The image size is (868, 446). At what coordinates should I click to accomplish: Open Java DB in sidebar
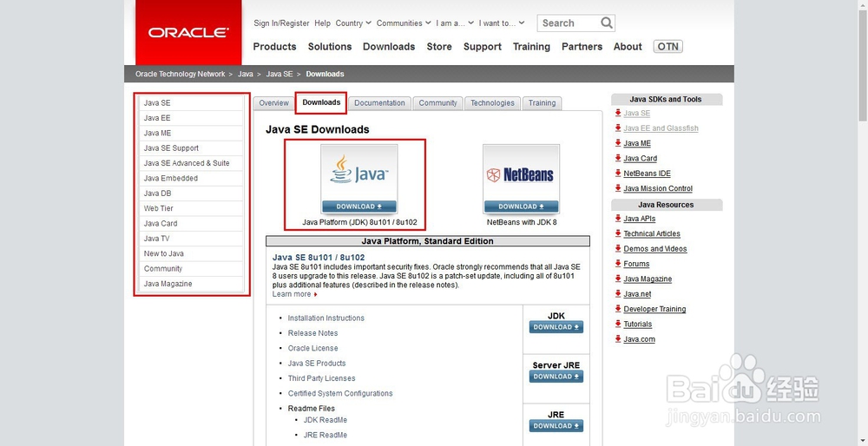tap(191, 193)
